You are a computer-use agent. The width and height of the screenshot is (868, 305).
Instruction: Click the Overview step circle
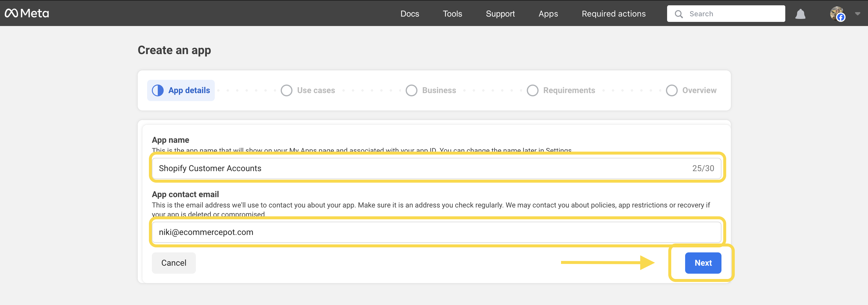click(x=672, y=90)
